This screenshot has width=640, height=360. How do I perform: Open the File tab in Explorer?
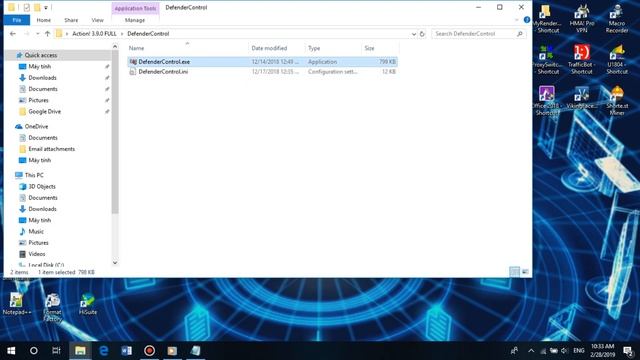coord(17,20)
